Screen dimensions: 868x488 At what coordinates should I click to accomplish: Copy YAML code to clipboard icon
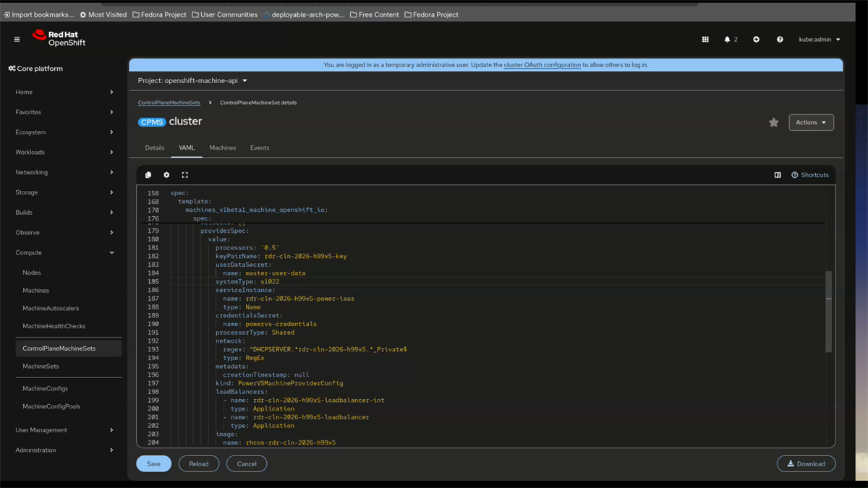coord(148,175)
